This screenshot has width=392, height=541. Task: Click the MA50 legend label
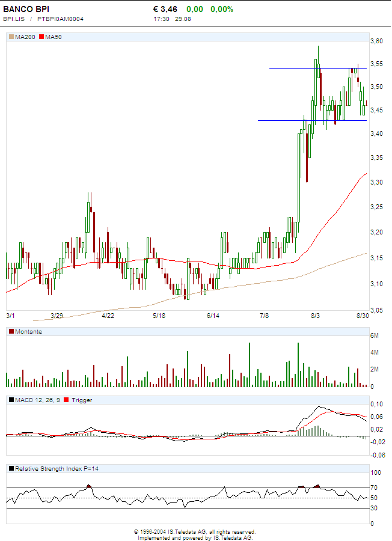pyautogui.click(x=54, y=37)
